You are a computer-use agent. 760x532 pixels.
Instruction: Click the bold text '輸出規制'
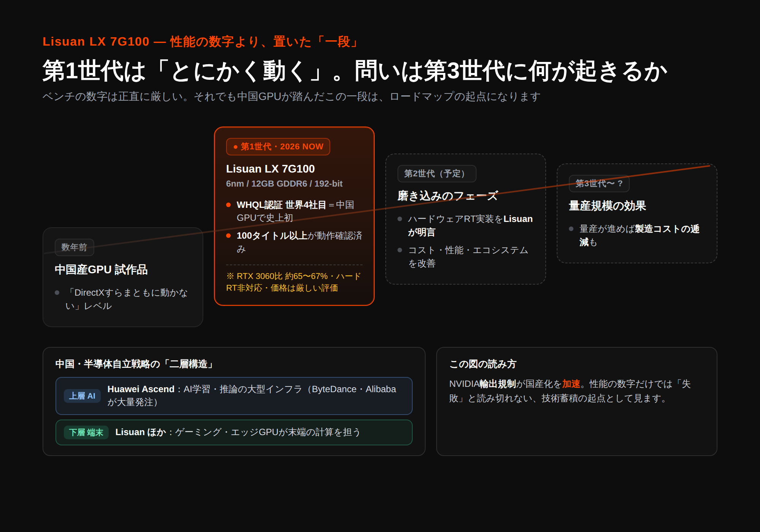click(x=498, y=384)
